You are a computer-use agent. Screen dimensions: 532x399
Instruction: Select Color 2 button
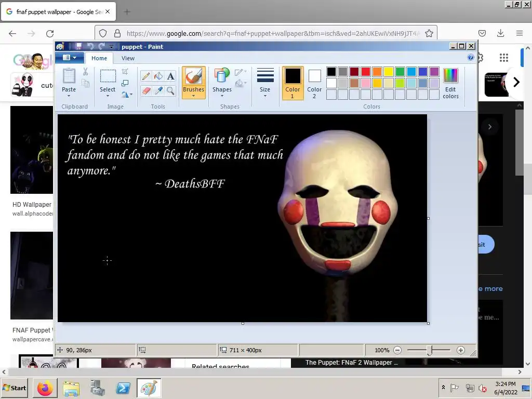[314, 83]
